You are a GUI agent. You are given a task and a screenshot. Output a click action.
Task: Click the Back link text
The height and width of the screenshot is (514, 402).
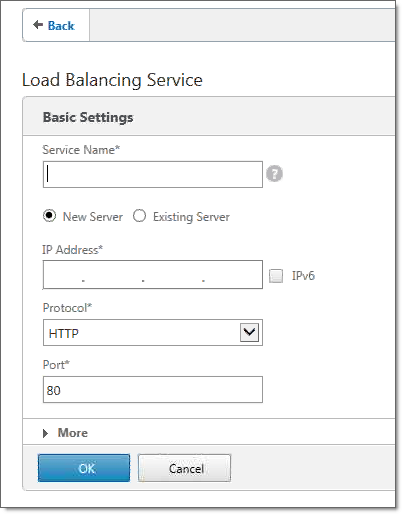coord(61,25)
